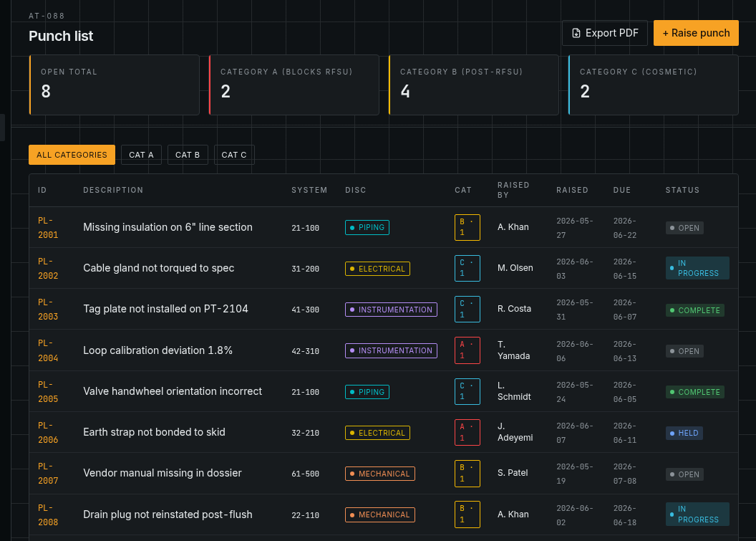Image resolution: width=756 pixels, height=541 pixels.
Task: Select "Drain plug not reinstated post-flush"
Action: 168,514
